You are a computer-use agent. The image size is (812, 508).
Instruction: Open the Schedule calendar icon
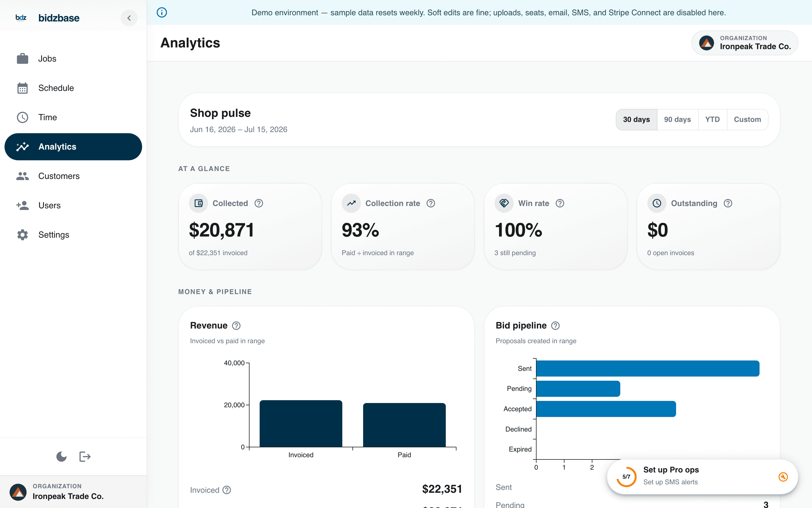(x=23, y=88)
